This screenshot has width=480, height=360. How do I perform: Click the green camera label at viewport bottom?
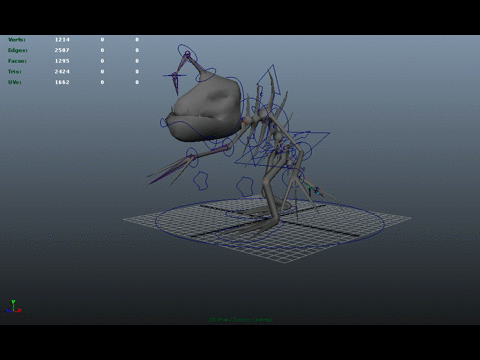pos(240,319)
